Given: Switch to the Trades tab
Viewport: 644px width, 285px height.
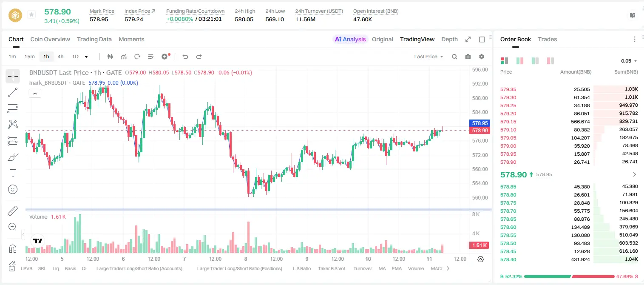Looking at the screenshot, I should click(548, 39).
